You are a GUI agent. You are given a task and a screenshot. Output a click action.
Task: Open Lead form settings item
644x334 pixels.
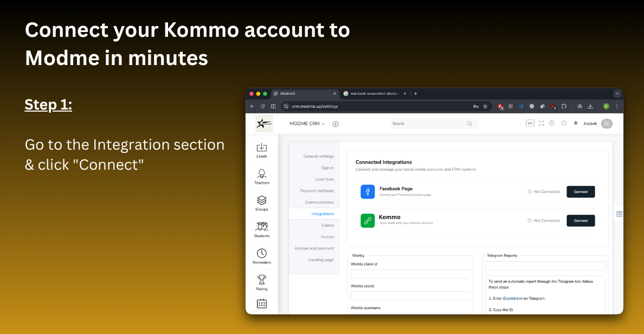tap(325, 179)
